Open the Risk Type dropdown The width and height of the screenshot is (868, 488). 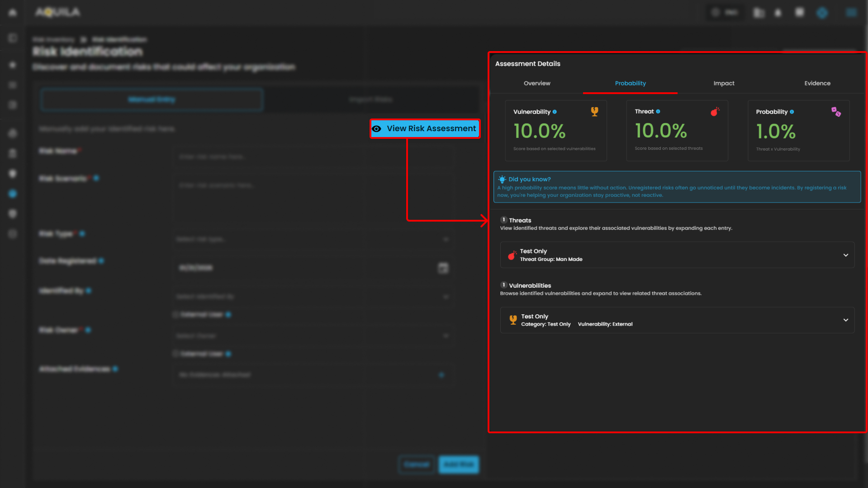[312, 239]
